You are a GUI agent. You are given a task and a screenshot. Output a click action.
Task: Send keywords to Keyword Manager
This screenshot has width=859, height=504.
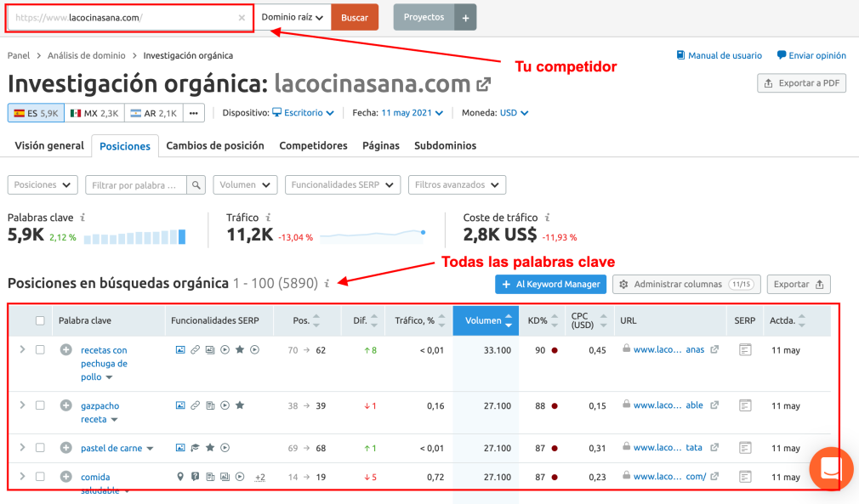[550, 284]
